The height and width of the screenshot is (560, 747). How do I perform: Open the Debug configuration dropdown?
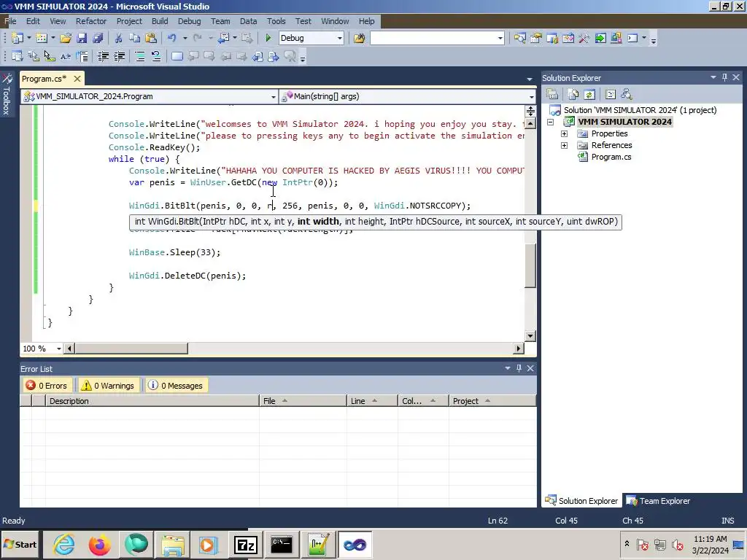pyautogui.click(x=340, y=38)
